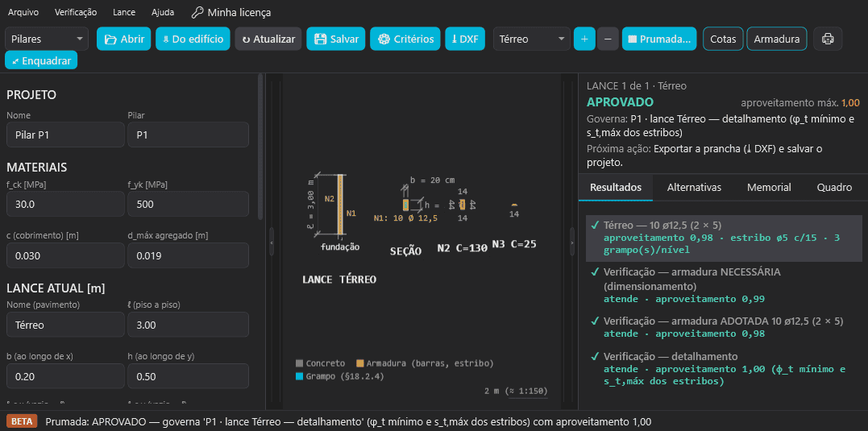This screenshot has width=868, height=431.
Task: Open Minha licença key item
Action: 230,12
